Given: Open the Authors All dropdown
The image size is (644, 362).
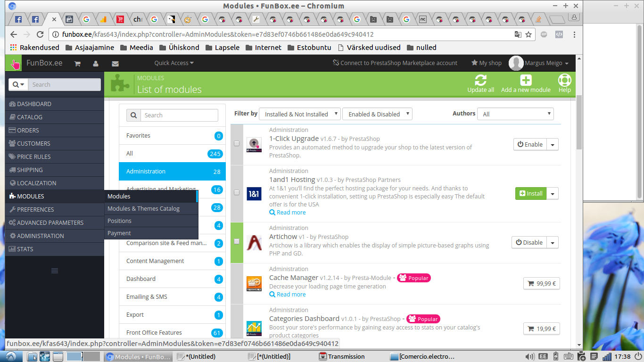Looking at the screenshot, I should click(x=515, y=114).
